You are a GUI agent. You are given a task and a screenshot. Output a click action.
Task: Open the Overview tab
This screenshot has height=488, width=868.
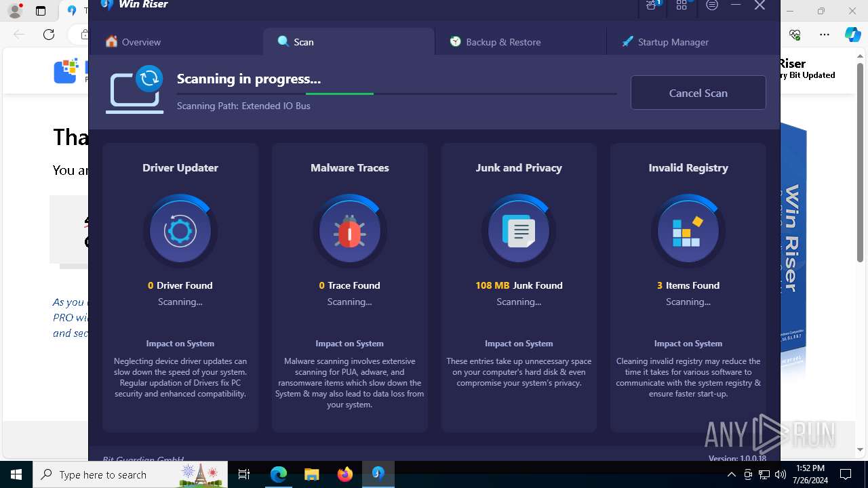coord(134,42)
